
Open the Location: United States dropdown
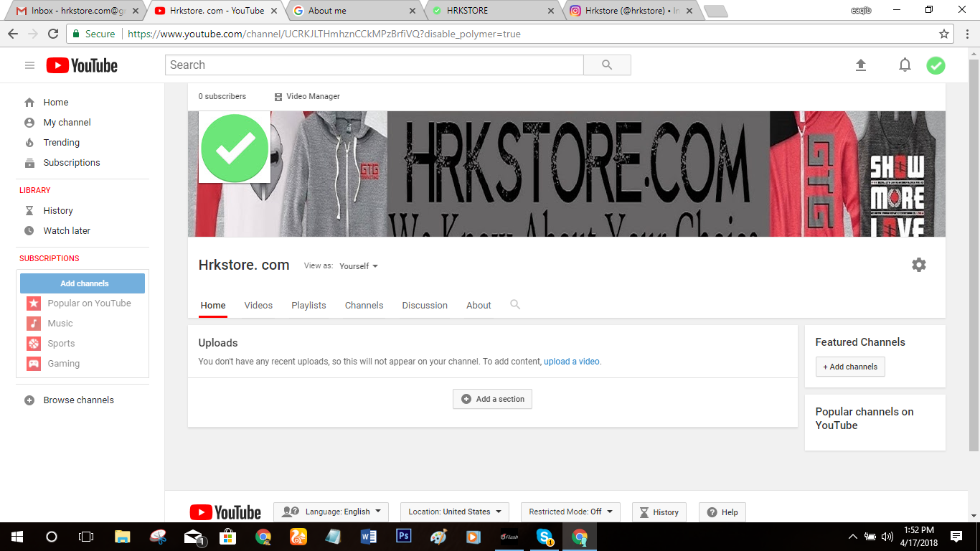coord(455,512)
